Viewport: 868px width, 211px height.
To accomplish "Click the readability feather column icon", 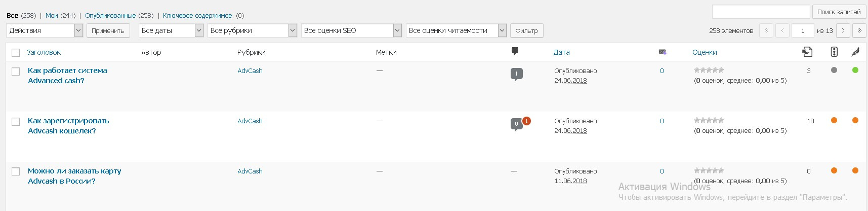I will pyautogui.click(x=855, y=51).
